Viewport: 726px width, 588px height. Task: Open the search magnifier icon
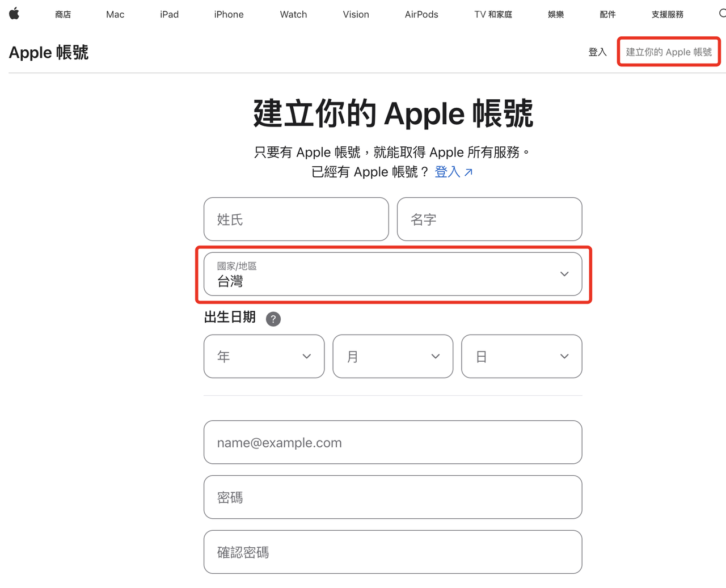click(x=722, y=14)
